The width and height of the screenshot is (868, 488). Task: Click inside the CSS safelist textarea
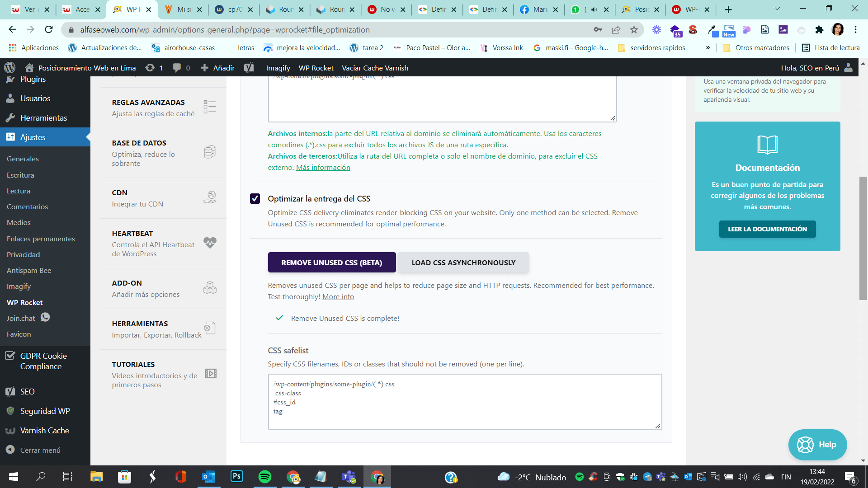click(x=465, y=402)
